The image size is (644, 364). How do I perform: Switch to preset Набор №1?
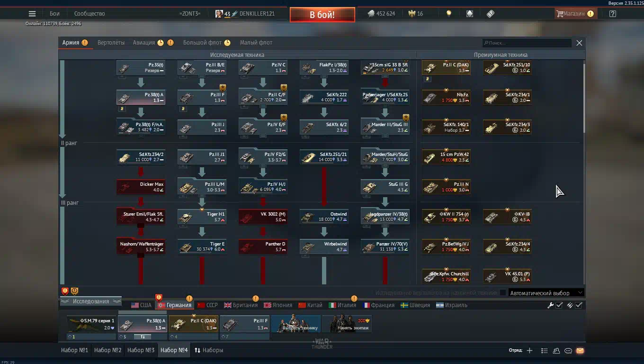point(75,350)
